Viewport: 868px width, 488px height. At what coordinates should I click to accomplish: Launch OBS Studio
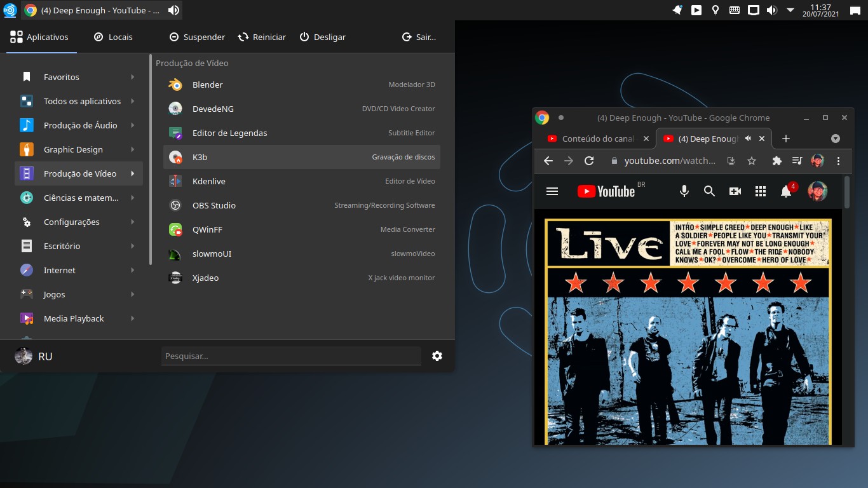[x=302, y=205]
